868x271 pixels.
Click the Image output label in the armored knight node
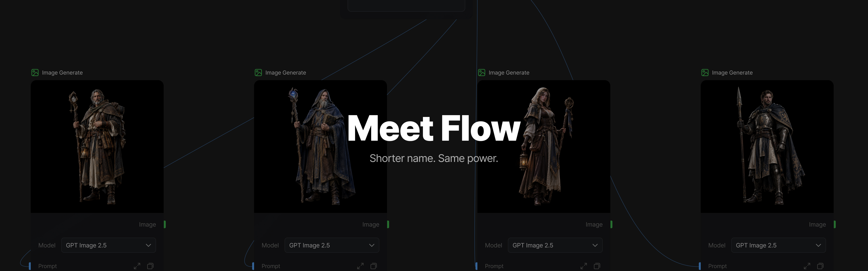[x=817, y=224]
